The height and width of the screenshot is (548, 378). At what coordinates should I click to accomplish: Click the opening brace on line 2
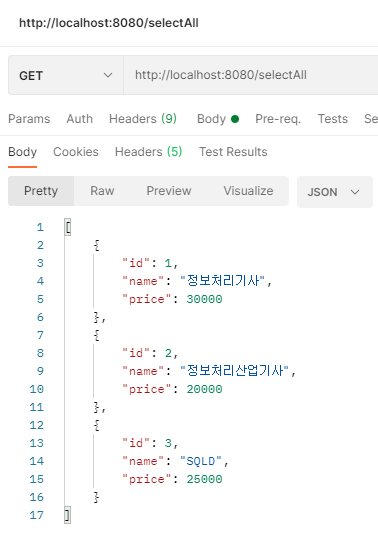(97, 245)
